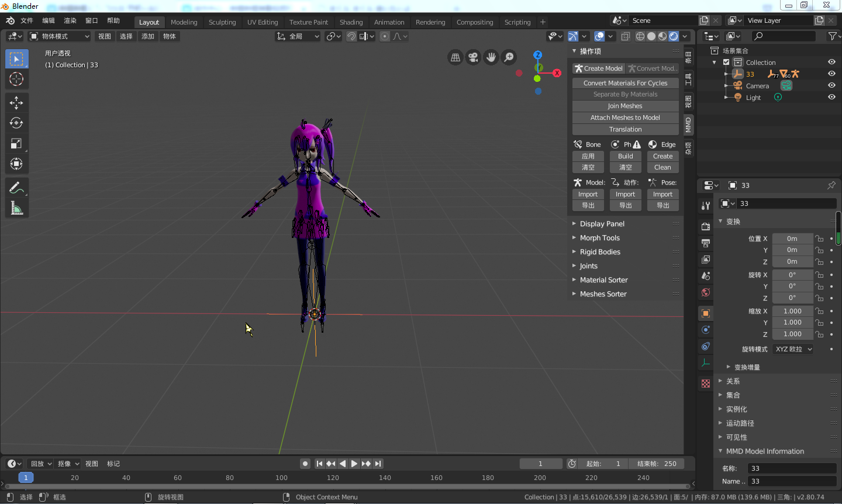Open the 添加 (Add) menu in viewport
The height and width of the screenshot is (504, 842).
[x=148, y=36]
